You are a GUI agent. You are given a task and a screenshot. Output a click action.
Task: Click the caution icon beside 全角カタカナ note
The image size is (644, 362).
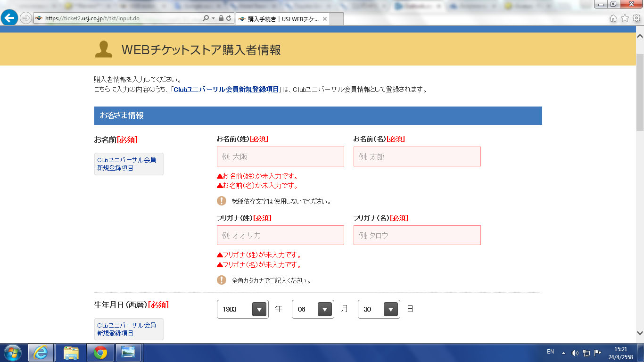pyautogui.click(x=222, y=280)
